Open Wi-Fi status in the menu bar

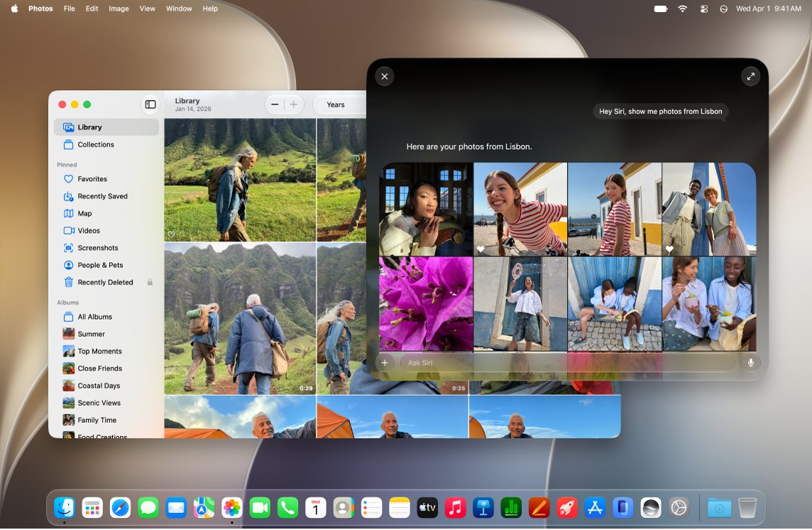pyautogui.click(x=683, y=9)
